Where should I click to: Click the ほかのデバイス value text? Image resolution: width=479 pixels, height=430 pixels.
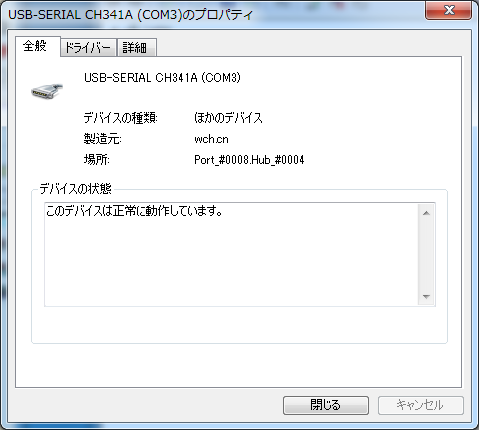point(228,118)
